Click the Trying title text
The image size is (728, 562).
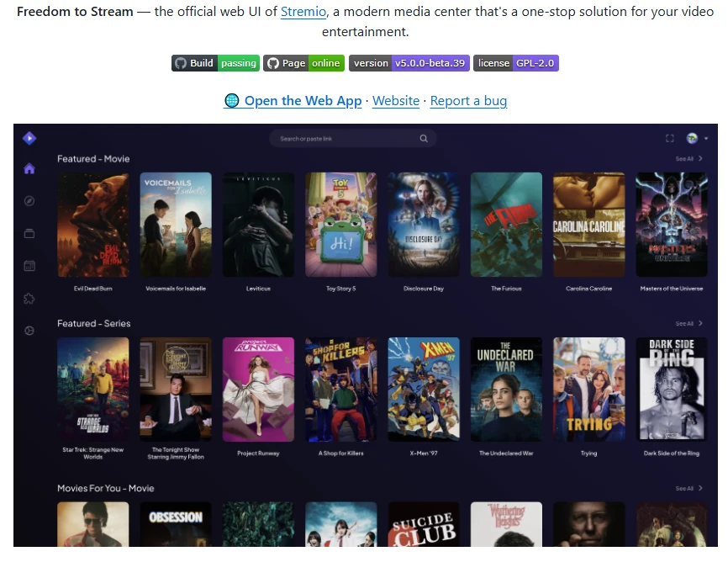(588, 453)
